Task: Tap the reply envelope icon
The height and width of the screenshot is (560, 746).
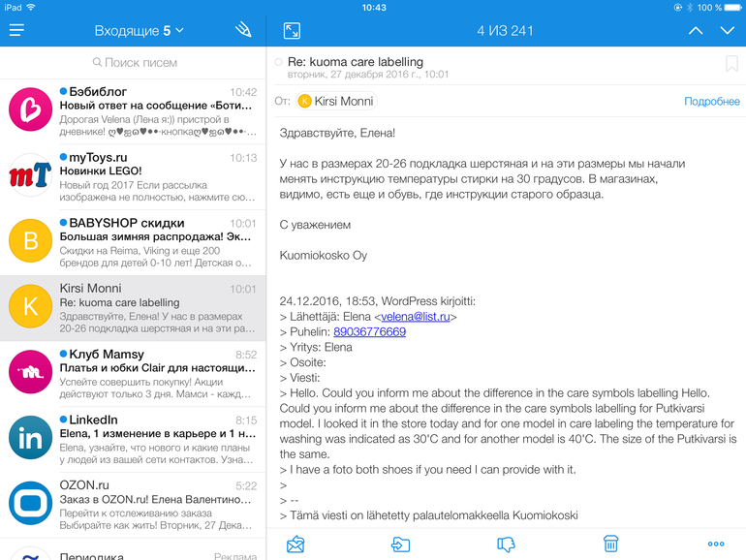Action: (295, 544)
